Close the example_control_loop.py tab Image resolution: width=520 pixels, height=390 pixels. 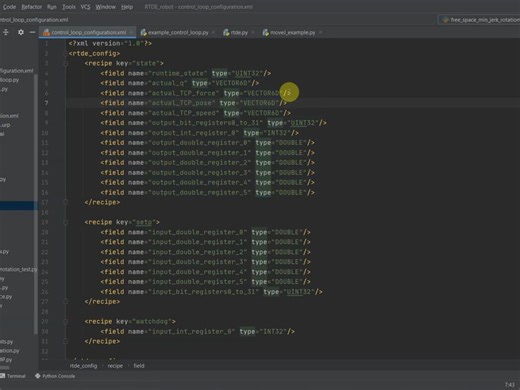click(x=213, y=32)
